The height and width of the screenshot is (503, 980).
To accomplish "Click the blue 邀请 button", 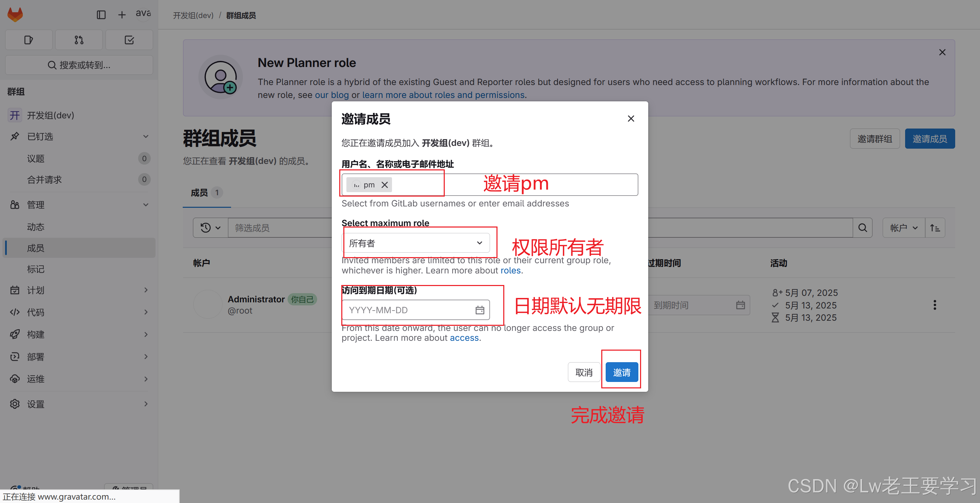I will click(x=621, y=372).
